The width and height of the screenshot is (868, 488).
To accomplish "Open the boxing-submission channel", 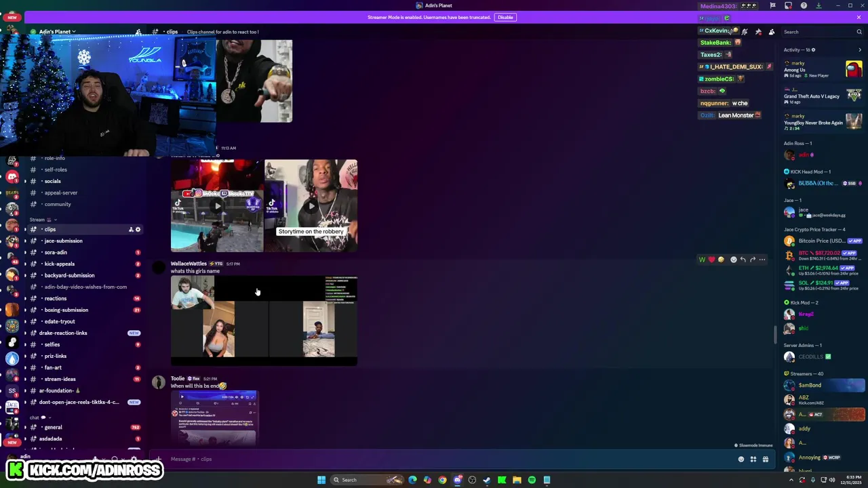I will [85, 310].
